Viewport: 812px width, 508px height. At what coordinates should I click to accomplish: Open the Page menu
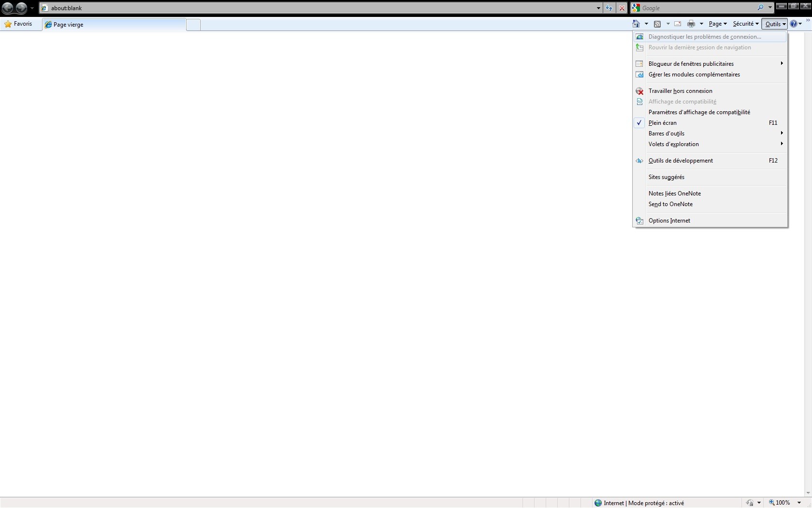pyautogui.click(x=718, y=24)
